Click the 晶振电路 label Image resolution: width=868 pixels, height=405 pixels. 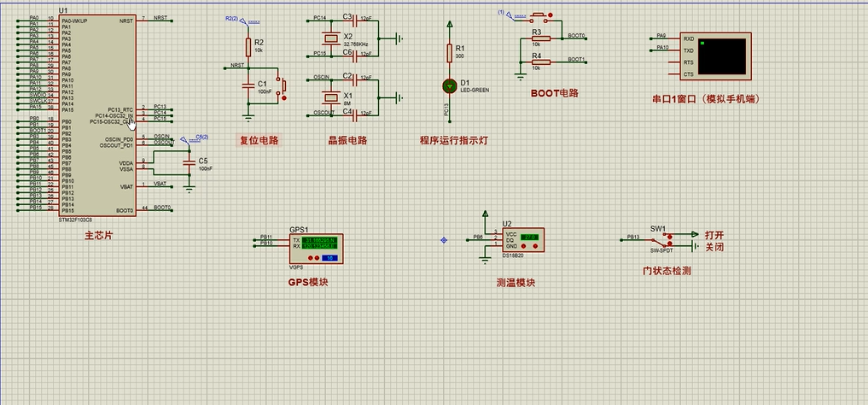pyautogui.click(x=347, y=140)
